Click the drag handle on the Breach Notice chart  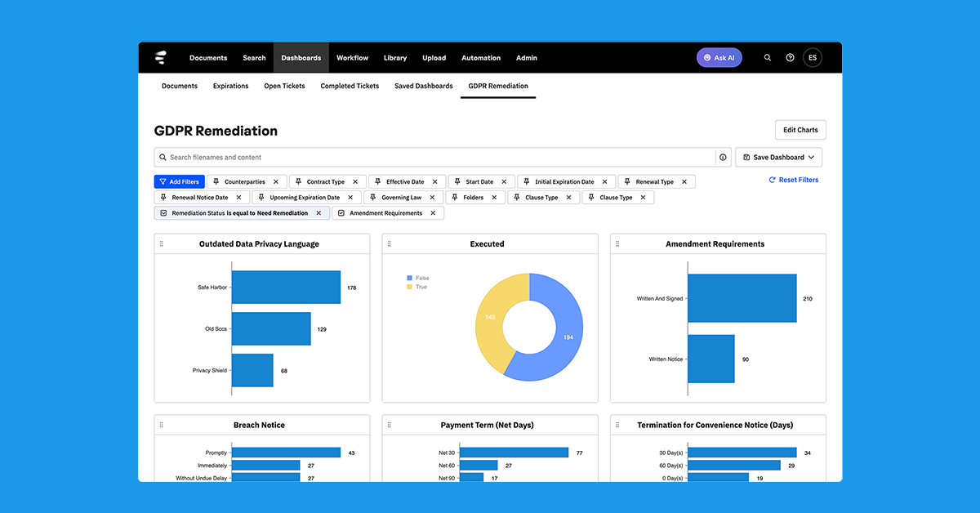point(162,425)
